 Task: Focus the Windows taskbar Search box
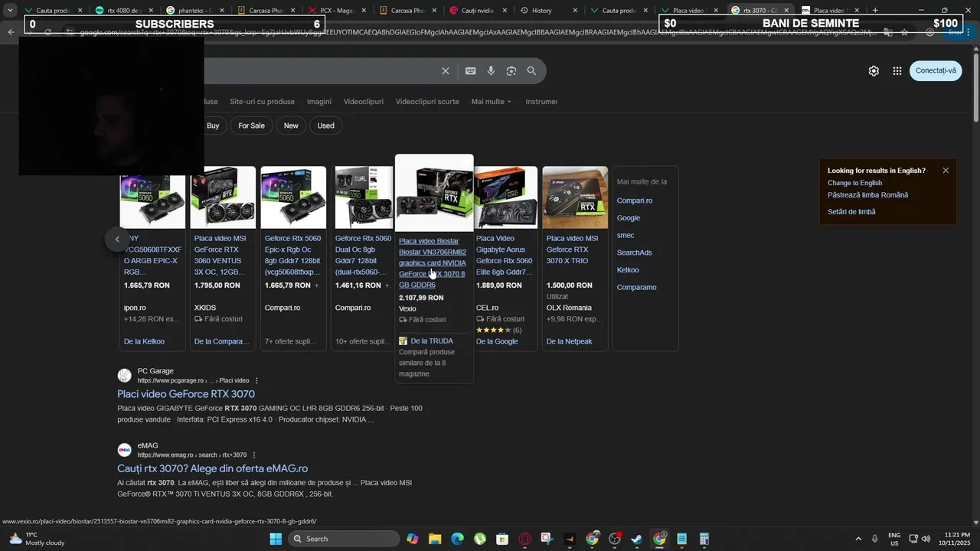pos(345,539)
